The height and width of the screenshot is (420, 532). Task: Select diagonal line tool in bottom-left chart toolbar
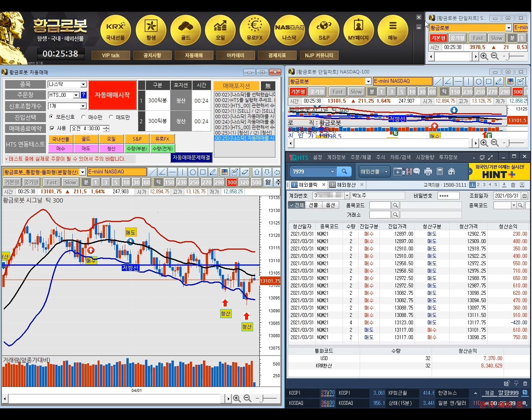pos(152,172)
